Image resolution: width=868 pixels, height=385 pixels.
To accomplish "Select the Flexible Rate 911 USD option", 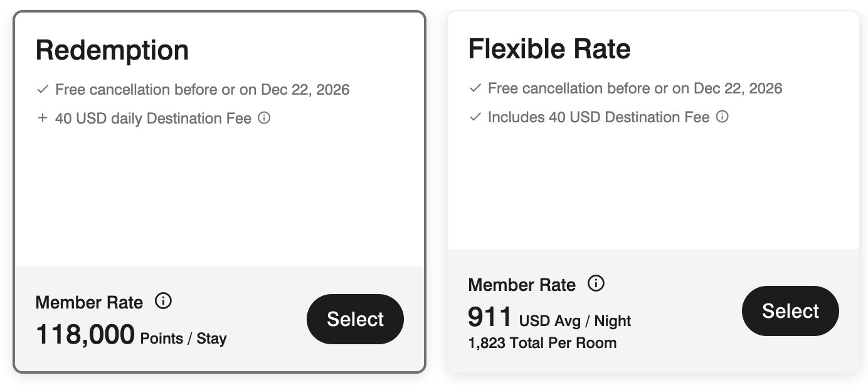I will [x=790, y=311].
